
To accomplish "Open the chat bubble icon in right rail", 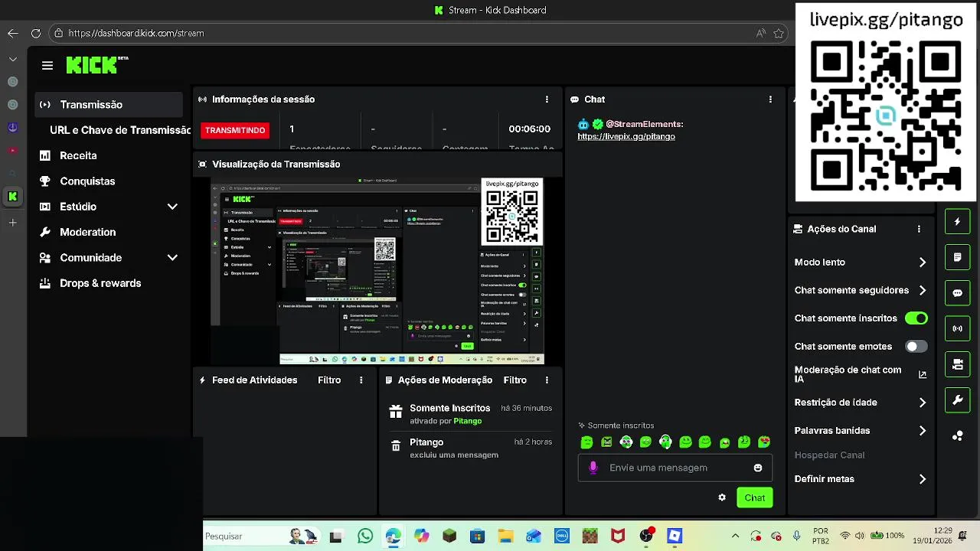I will pyautogui.click(x=957, y=293).
